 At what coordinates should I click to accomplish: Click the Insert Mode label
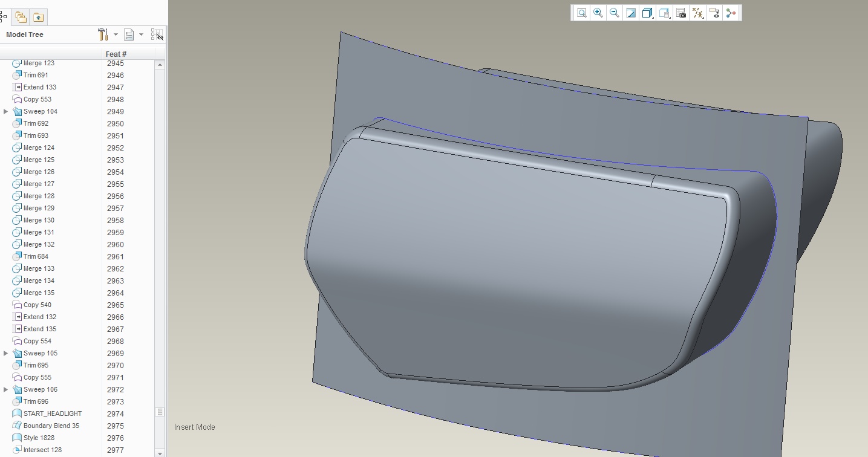tap(195, 427)
